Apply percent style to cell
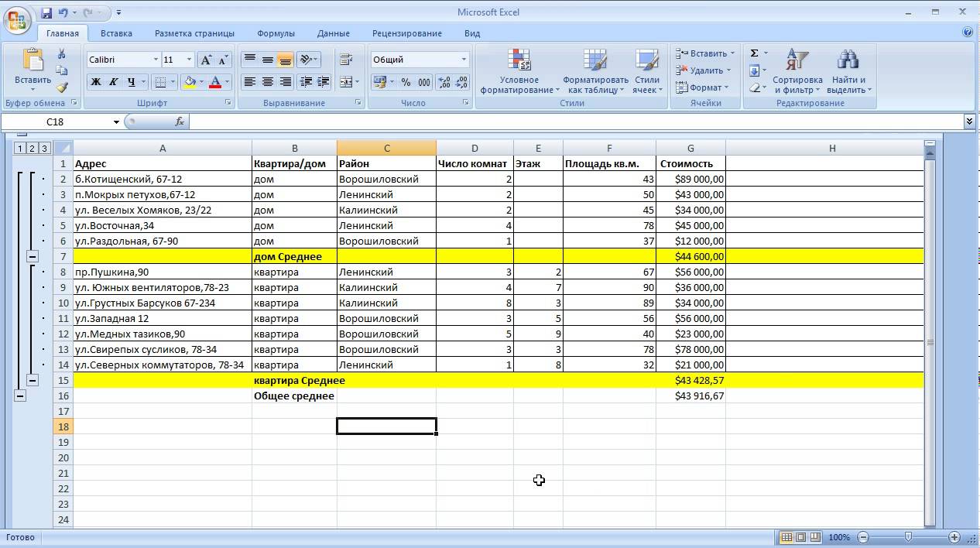This screenshot has width=980, height=548. pyautogui.click(x=406, y=82)
